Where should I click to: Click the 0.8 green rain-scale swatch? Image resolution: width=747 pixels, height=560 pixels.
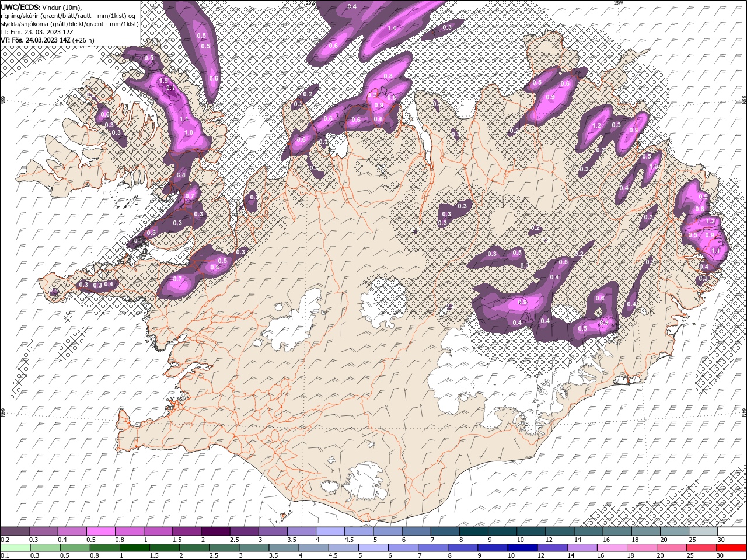point(104,548)
